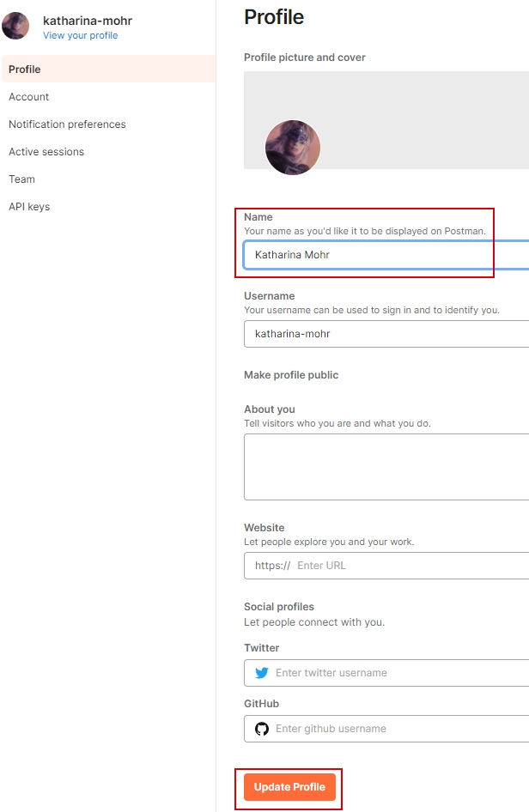Click the Enter github username field
Screen dimensions: 529x812
pyautogui.click(x=386, y=729)
